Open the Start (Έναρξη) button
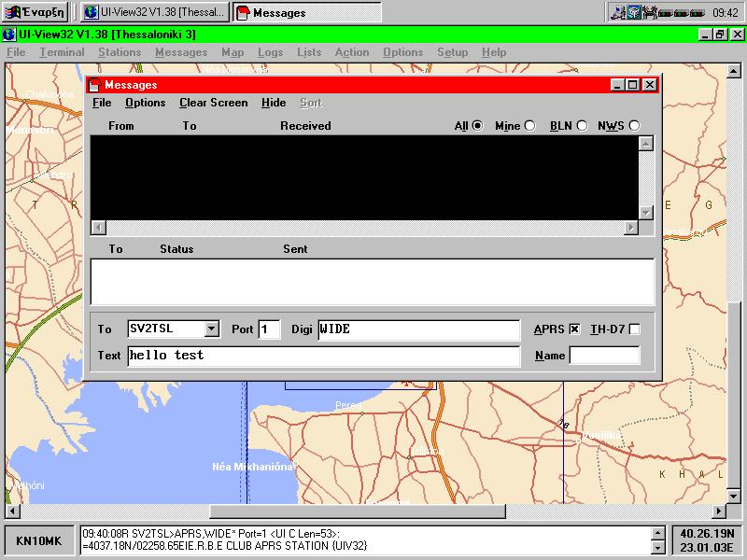The image size is (747, 560). 35,12
